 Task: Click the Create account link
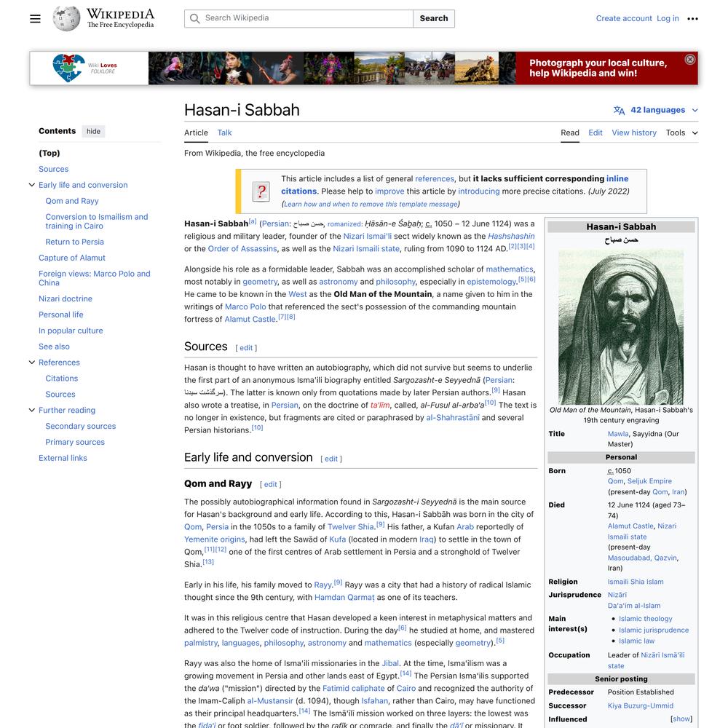pos(624,19)
